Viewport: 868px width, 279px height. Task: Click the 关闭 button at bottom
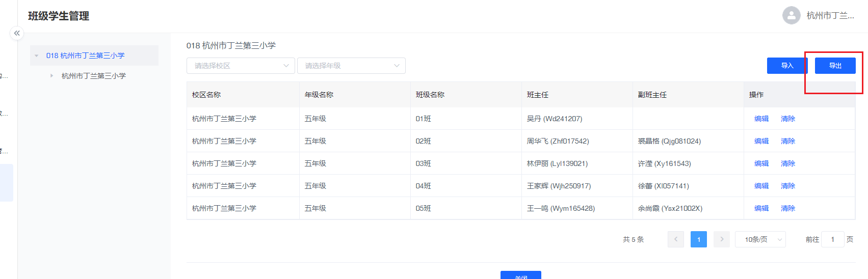click(x=520, y=275)
